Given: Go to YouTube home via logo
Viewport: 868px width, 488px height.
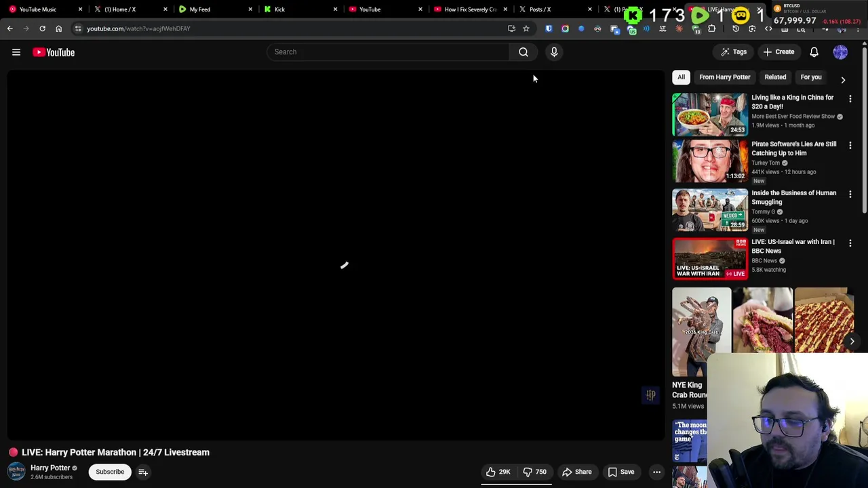Looking at the screenshot, I should 54,52.
